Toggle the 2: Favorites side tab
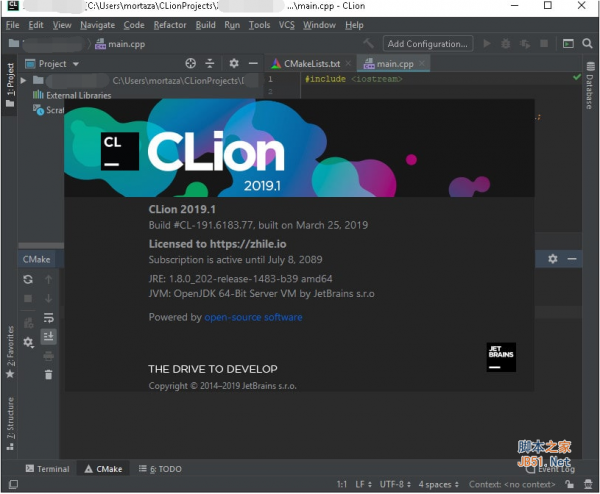The height and width of the screenshot is (494, 600). pyautogui.click(x=10, y=352)
